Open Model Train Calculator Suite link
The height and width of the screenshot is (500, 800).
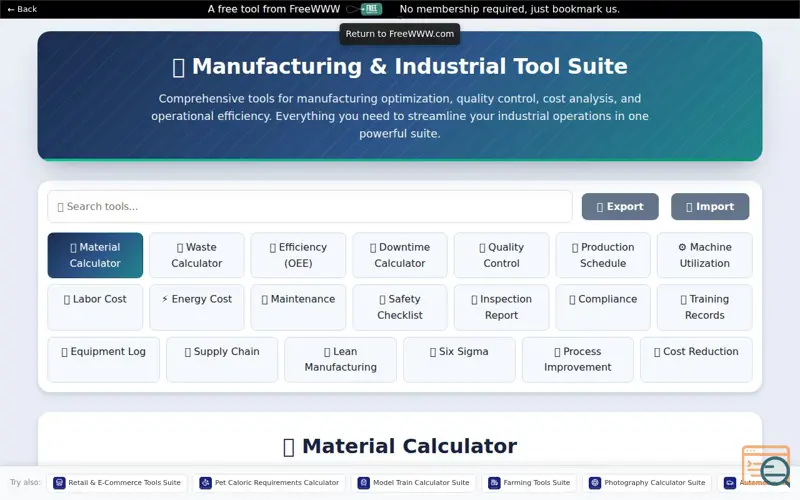coord(413,482)
